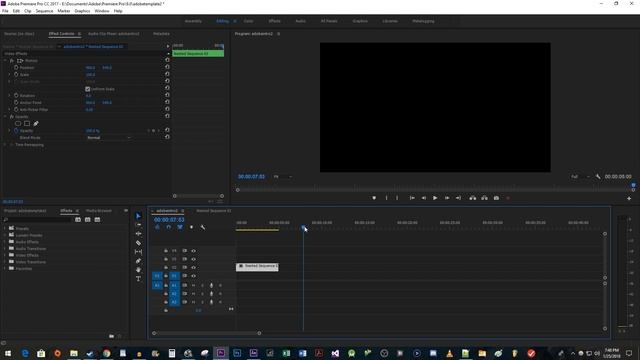Open Program monitor button editor plus
Viewport: 640px width, 360px height.
pyautogui.click(x=629, y=198)
